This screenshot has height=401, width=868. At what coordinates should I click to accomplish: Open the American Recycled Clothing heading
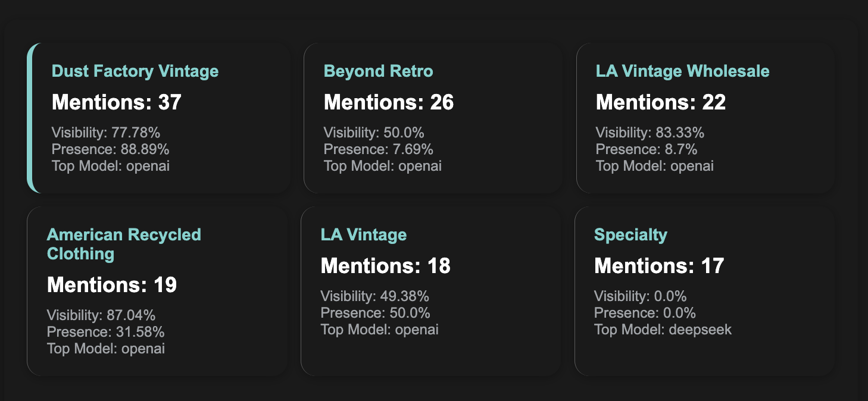click(124, 244)
